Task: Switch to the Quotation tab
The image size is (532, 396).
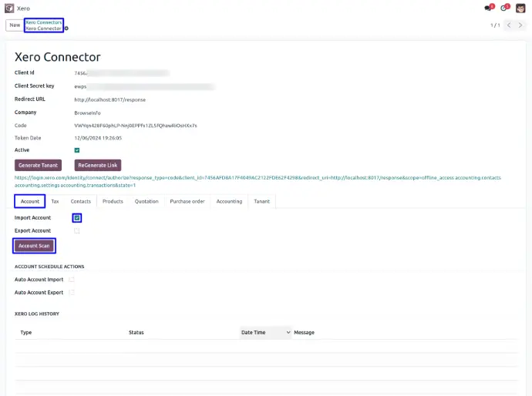Action: (146, 201)
